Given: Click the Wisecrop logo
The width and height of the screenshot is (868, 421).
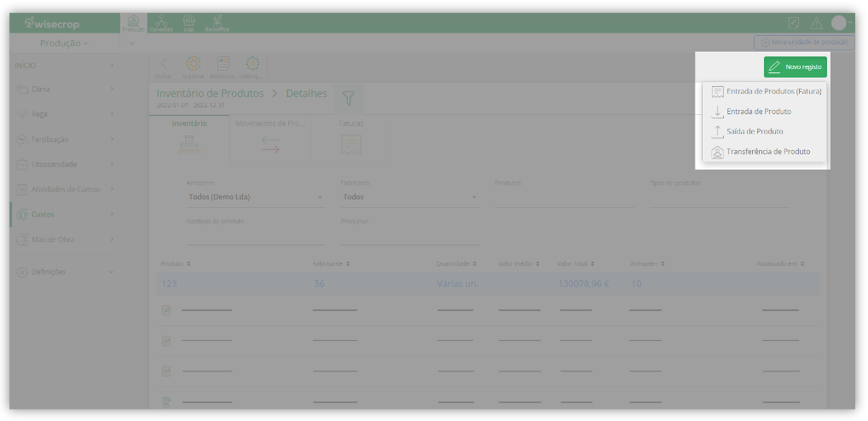Looking at the screenshot, I should (51, 24).
